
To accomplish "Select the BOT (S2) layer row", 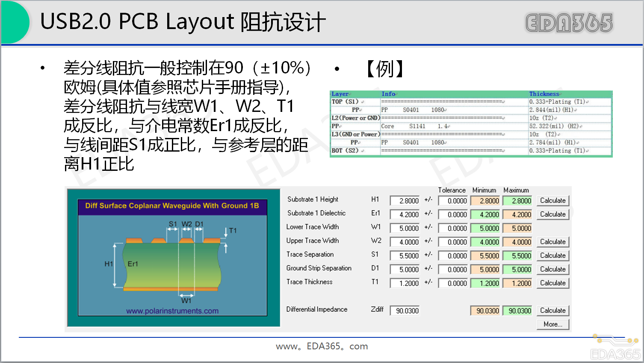I will pos(471,150).
